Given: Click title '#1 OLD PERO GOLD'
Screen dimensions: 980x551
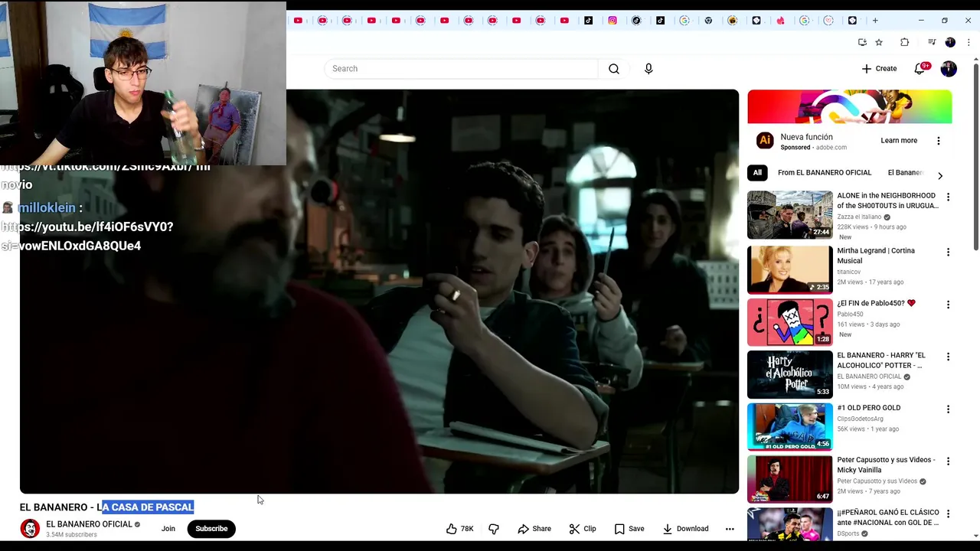Looking at the screenshot, I should (x=868, y=408).
